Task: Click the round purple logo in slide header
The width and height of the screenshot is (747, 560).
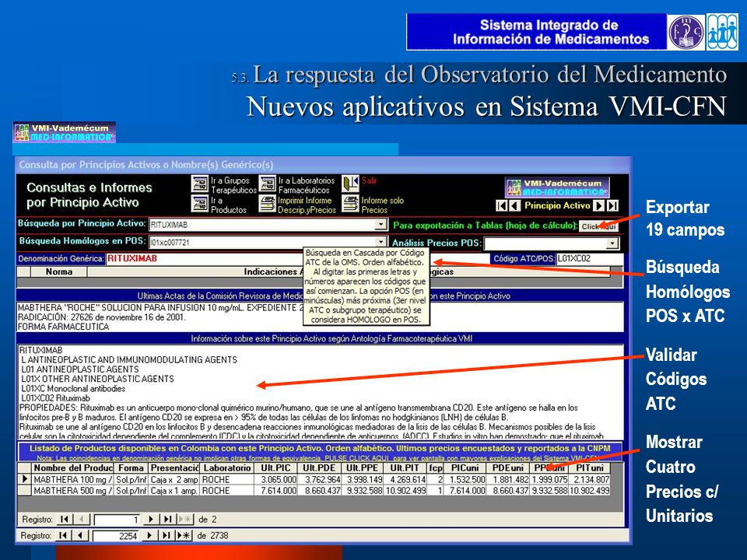Action: pyautogui.click(x=686, y=32)
